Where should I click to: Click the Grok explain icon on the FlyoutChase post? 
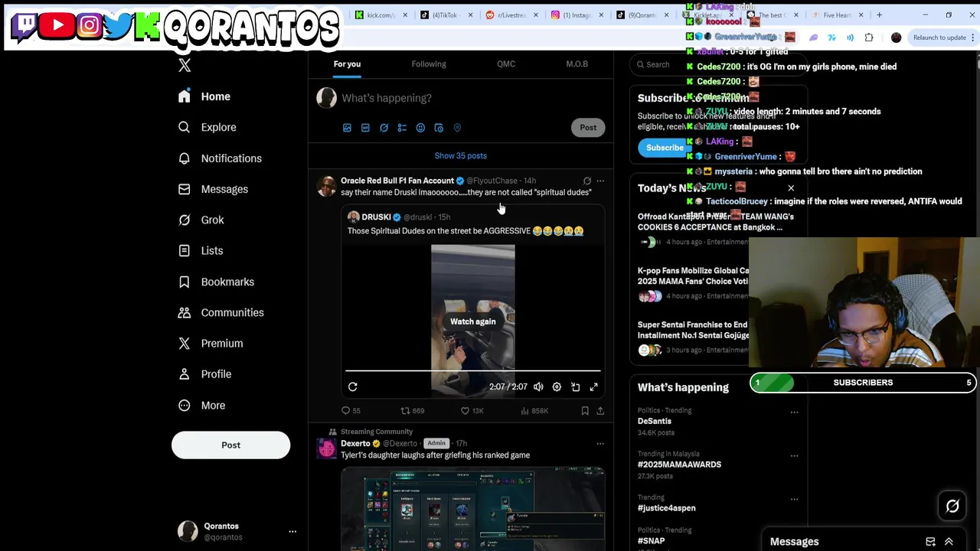587,181
